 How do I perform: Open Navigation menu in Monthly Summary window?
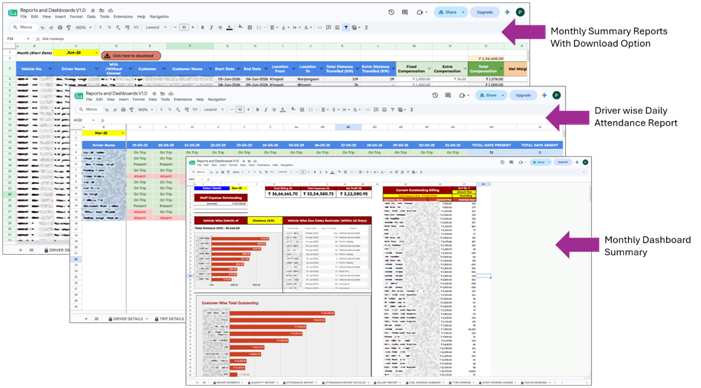click(x=159, y=17)
